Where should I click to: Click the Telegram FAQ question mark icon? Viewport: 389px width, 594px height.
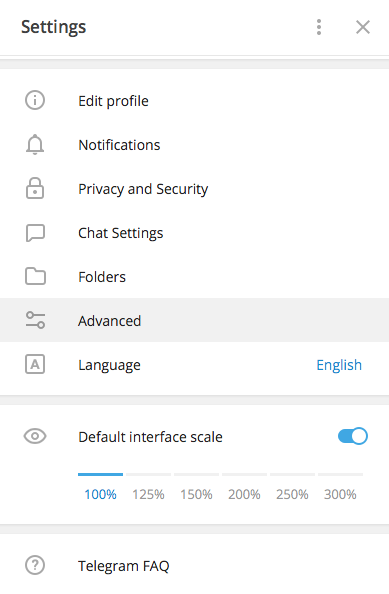pyautogui.click(x=35, y=565)
